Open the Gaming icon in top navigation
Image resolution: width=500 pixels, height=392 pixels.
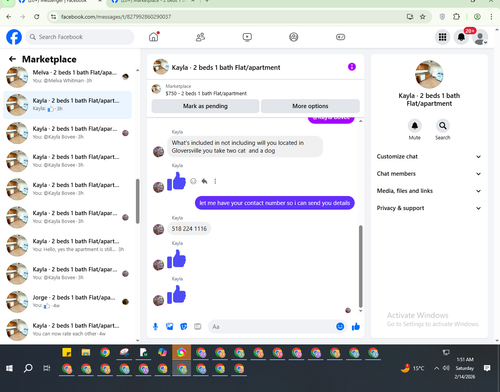click(340, 37)
